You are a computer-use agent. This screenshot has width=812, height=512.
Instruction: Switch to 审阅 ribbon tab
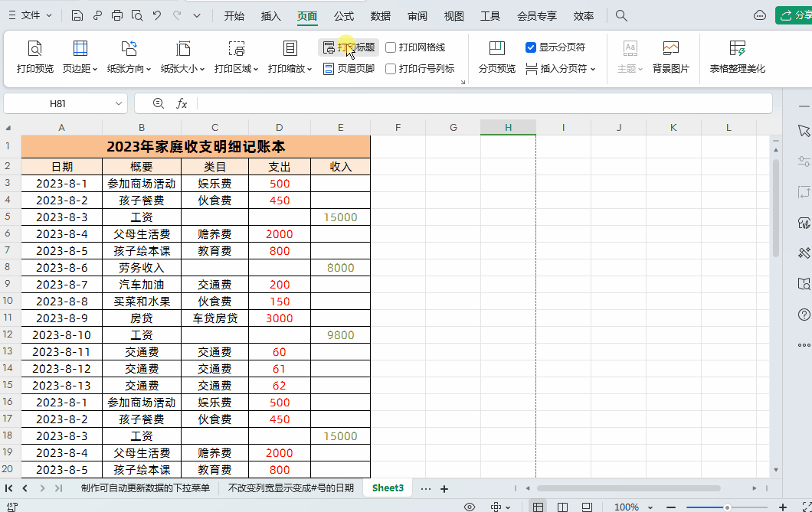click(417, 16)
